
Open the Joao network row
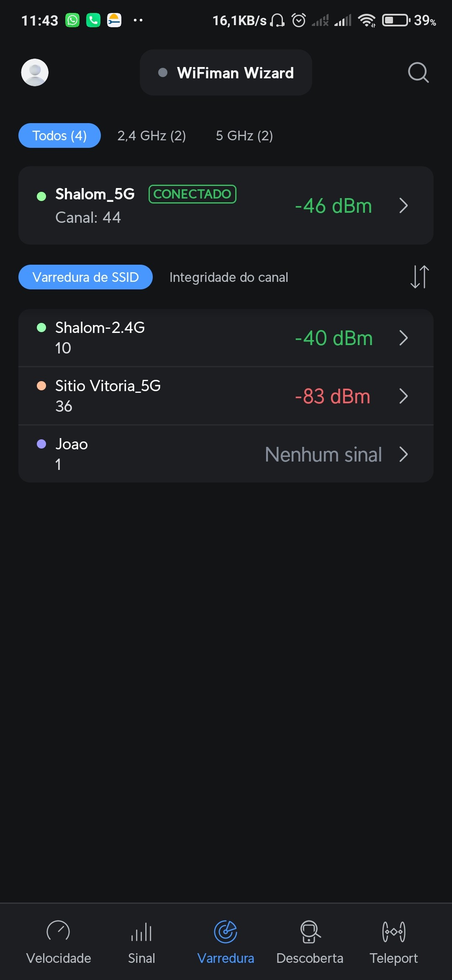click(x=226, y=454)
